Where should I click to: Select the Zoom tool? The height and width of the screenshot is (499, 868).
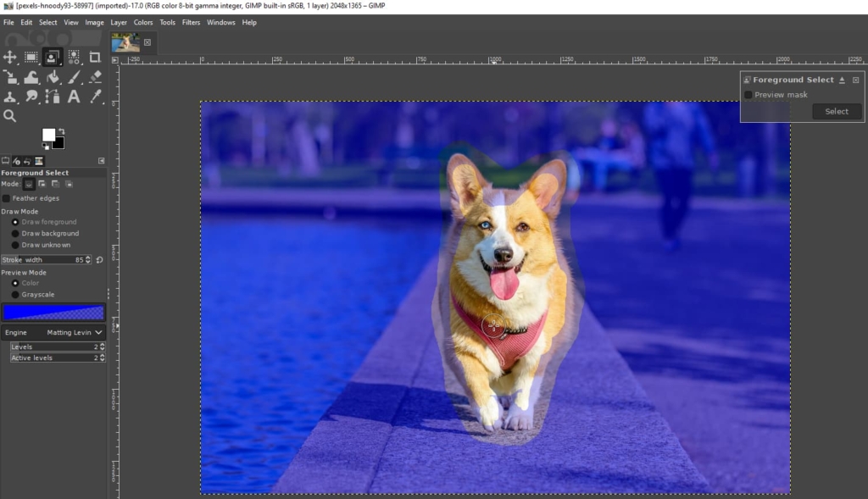(10, 116)
